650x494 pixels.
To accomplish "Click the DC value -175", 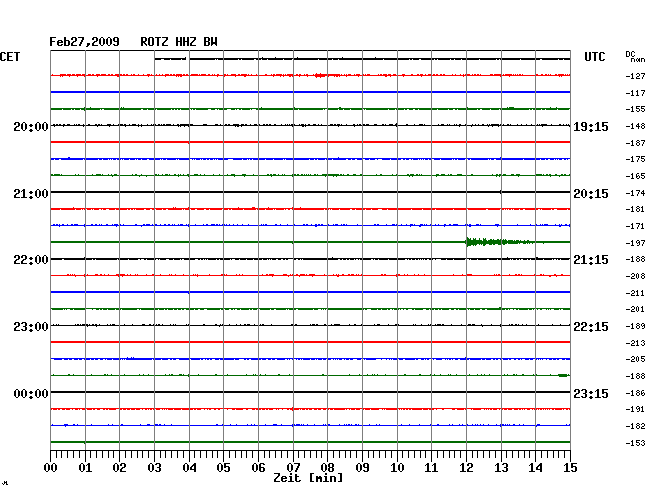I will 635,159.
